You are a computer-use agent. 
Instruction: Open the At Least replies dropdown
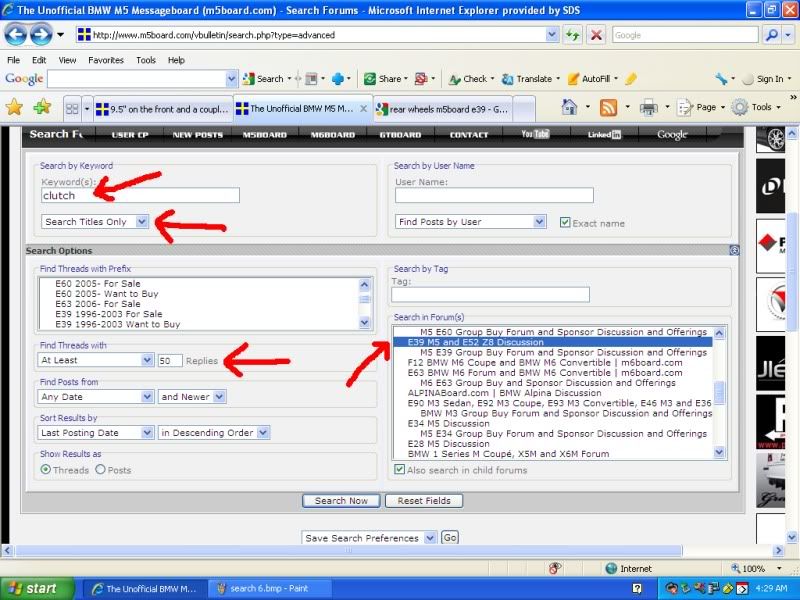95,360
